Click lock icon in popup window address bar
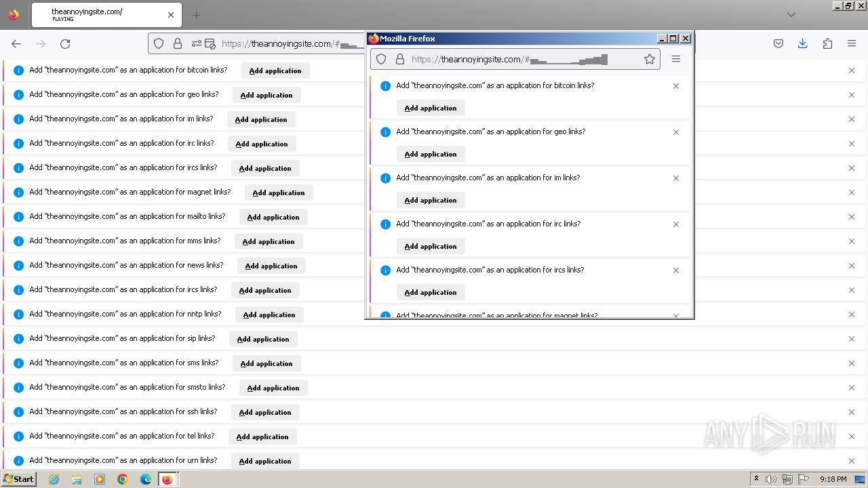Screen dimensions: 868x488 tap(399, 59)
